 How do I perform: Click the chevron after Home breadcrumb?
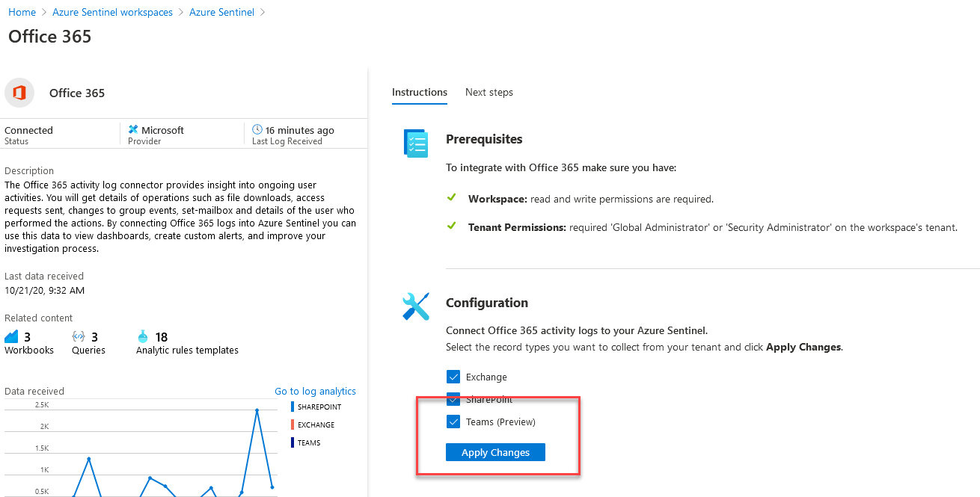[x=44, y=13]
